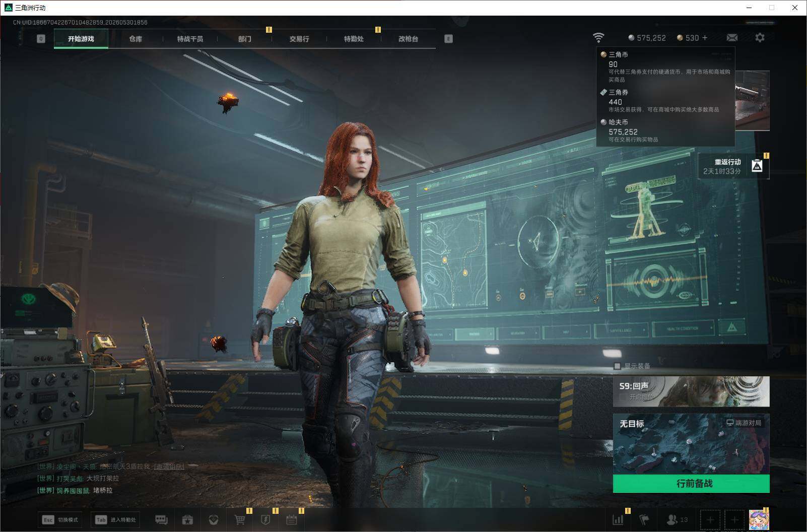Image resolution: width=807 pixels, height=532 pixels.
Task: Open the player avatar profile
Action: 759,519
